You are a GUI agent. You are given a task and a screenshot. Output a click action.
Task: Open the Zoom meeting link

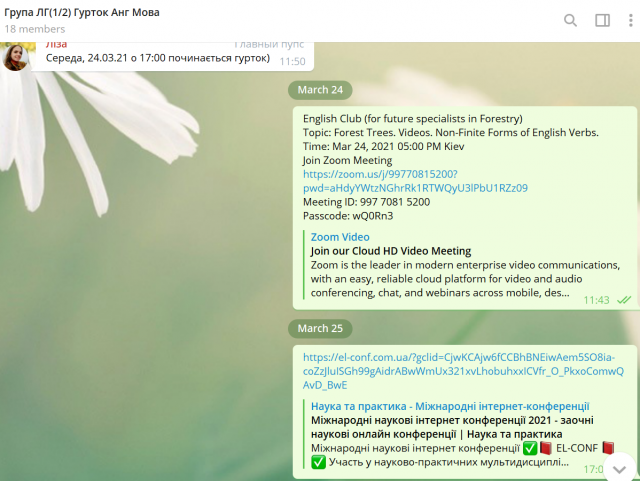[x=415, y=181]
